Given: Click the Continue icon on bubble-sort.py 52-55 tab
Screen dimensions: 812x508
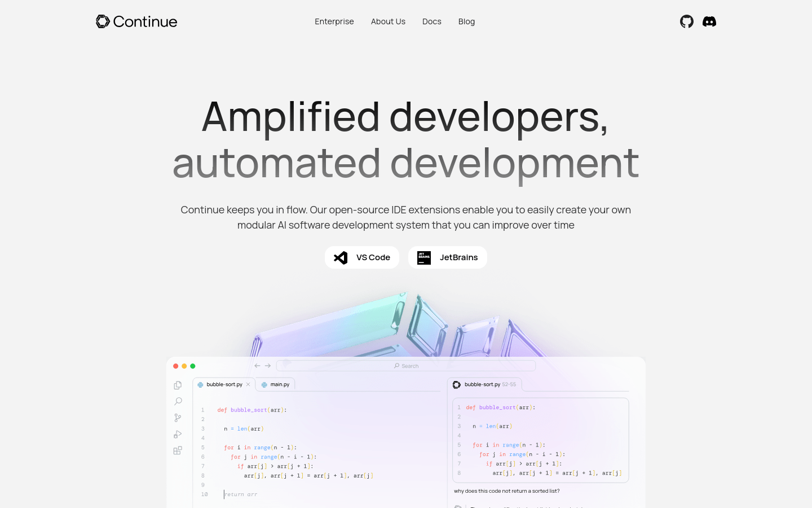Looking at the screenshot, I should pyautogui.click(x=457, y=384).
